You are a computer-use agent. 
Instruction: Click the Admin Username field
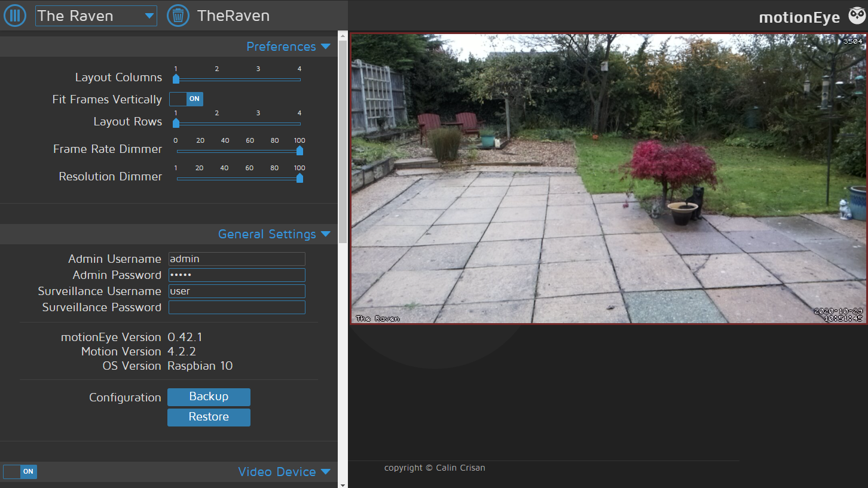click(x=237, y=259)
